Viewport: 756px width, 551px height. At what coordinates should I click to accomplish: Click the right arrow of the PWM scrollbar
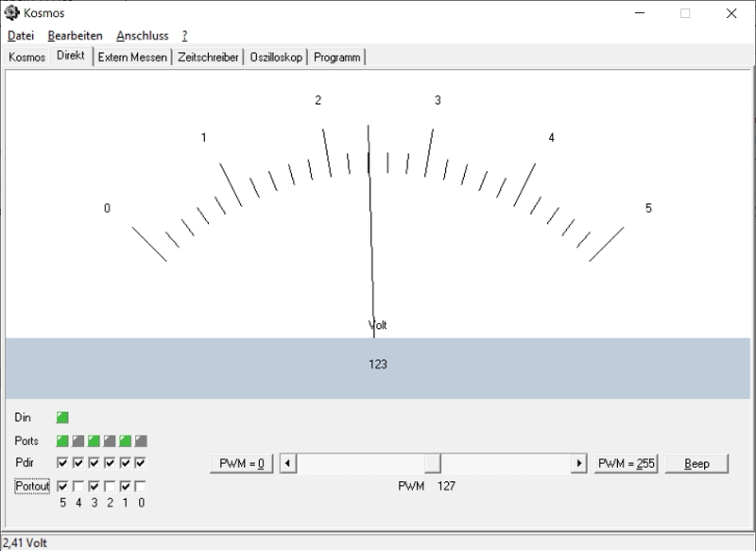578,464
